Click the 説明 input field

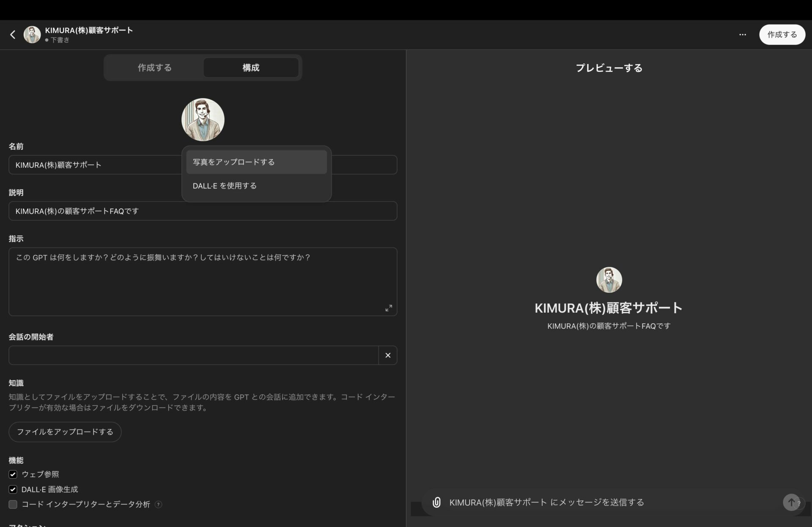(x=203, y=211)
